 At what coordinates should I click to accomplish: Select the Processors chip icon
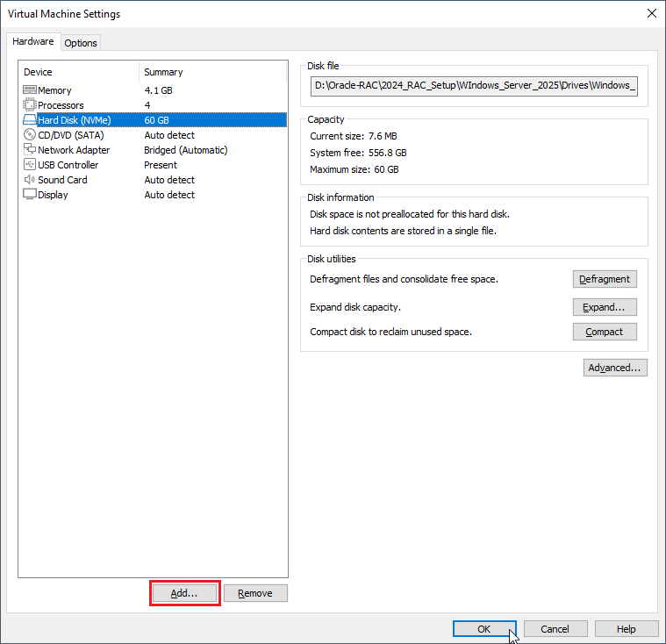(x=30, y=105)
